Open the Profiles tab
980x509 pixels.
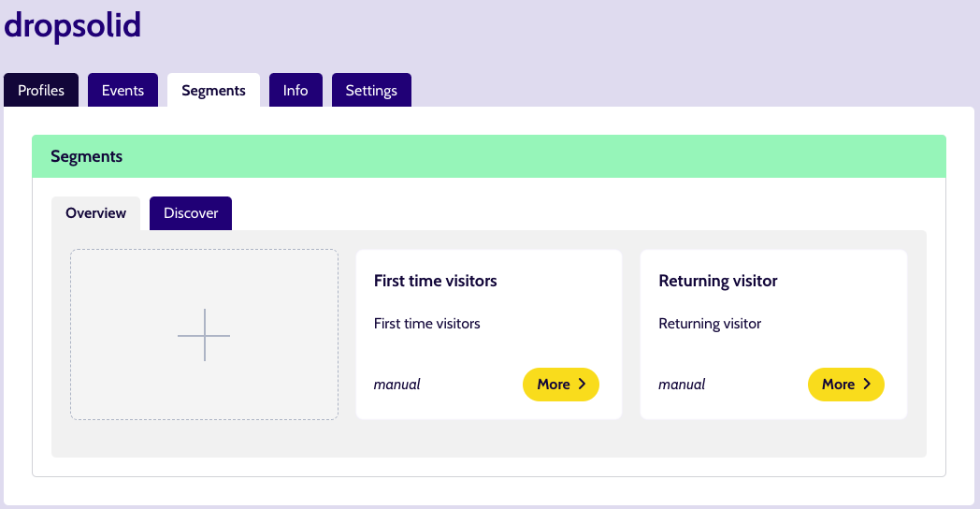(41, 90)
